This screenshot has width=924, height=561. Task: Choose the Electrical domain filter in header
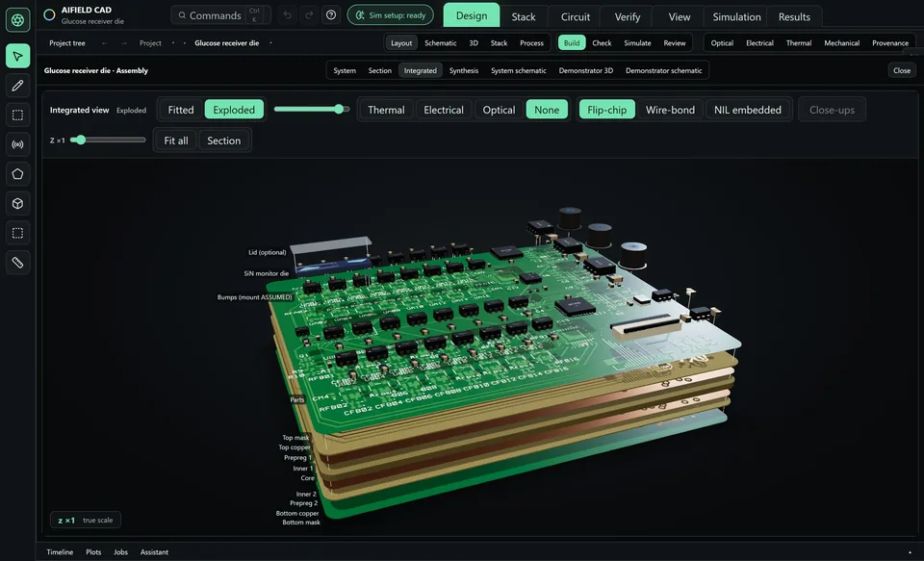point(759,43)
